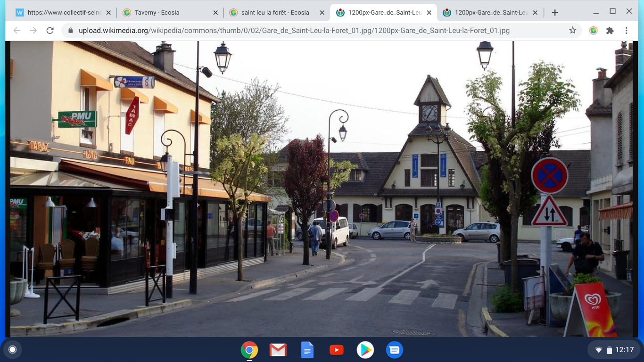This screenshot has width=644, height=362.
Task: Click the browser forward arrow
Action: point(33,31)
